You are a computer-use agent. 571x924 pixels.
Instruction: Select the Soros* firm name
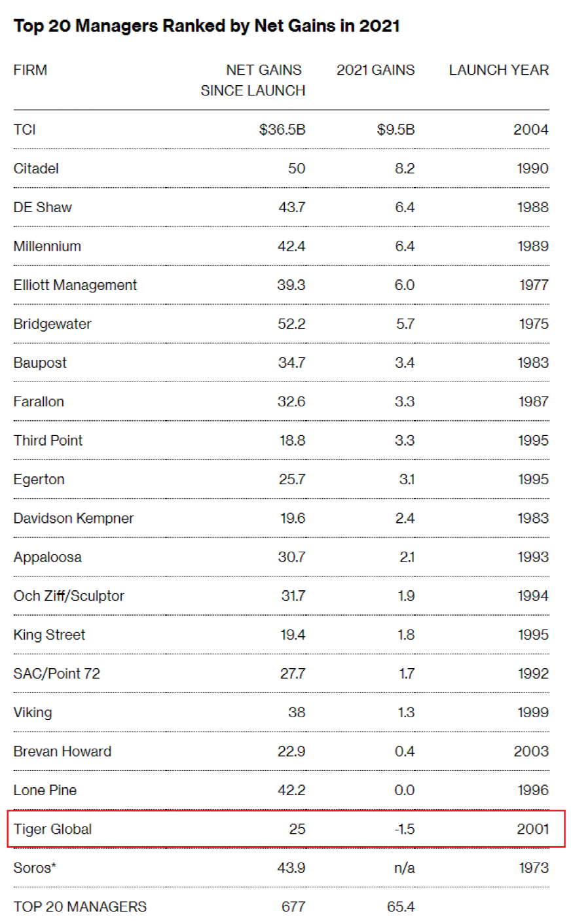pyautogui.click(x=35, y=868)
